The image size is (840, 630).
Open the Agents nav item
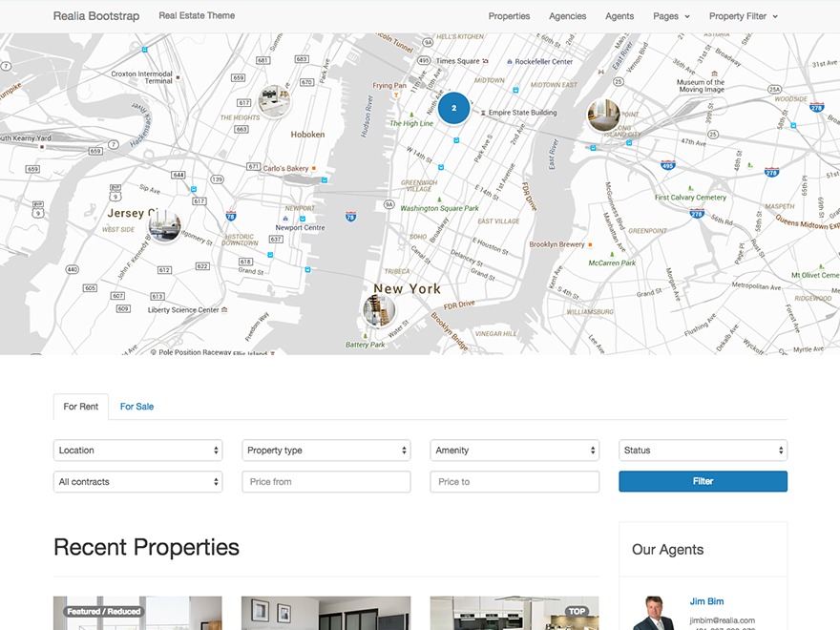point(619,16)
